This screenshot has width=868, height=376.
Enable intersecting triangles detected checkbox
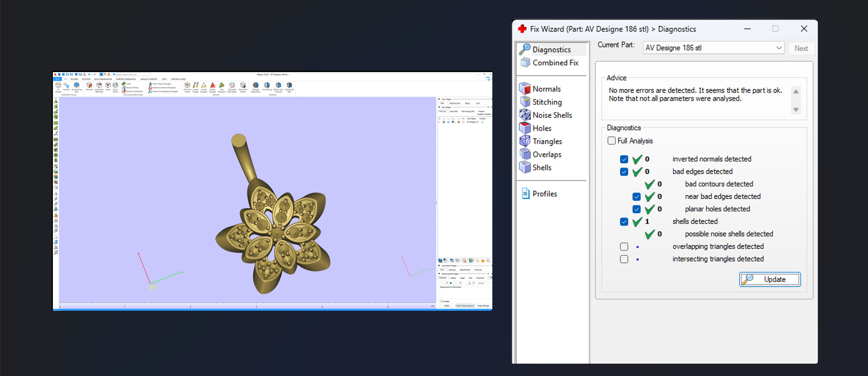tap(624, 259)
